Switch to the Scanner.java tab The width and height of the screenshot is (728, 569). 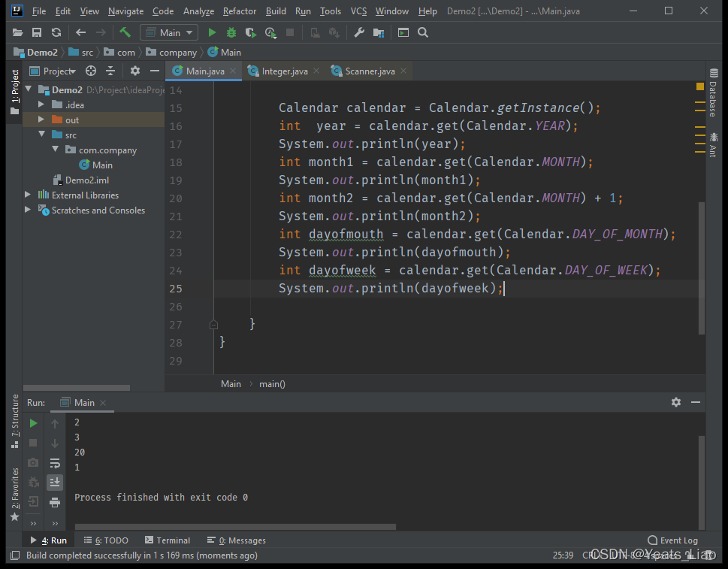pos(370,71)
